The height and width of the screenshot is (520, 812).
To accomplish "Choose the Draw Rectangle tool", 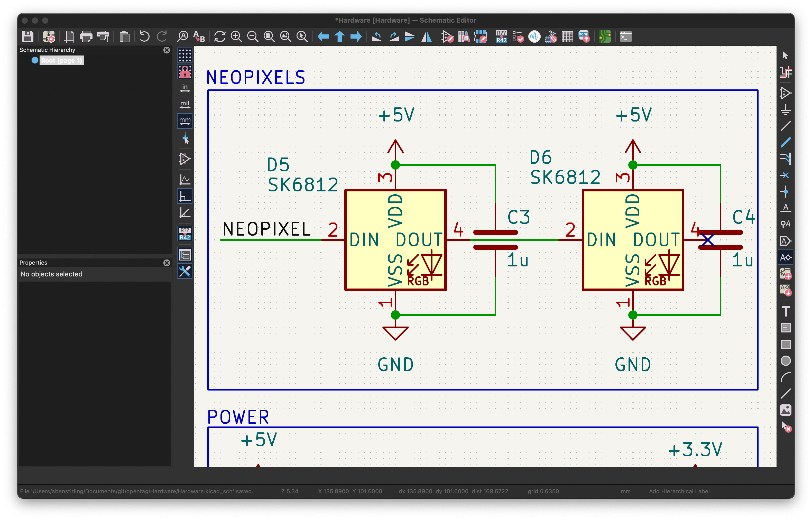I will (785, 344).
